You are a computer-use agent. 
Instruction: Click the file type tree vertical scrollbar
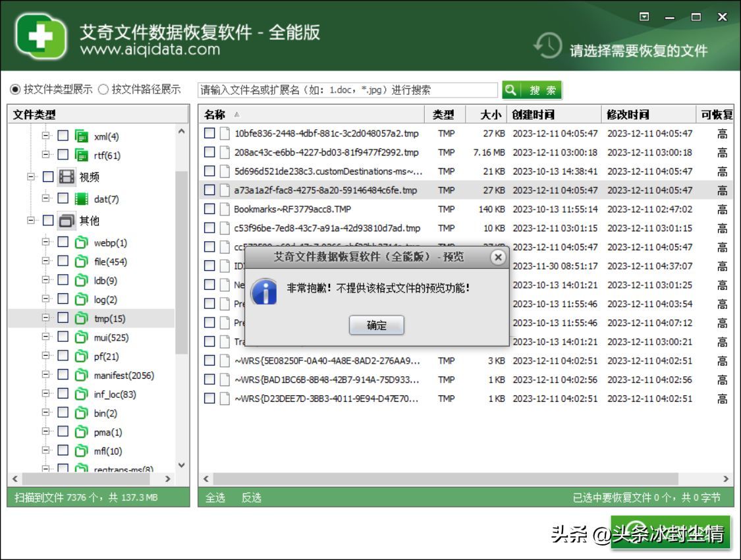coord(182,262)
